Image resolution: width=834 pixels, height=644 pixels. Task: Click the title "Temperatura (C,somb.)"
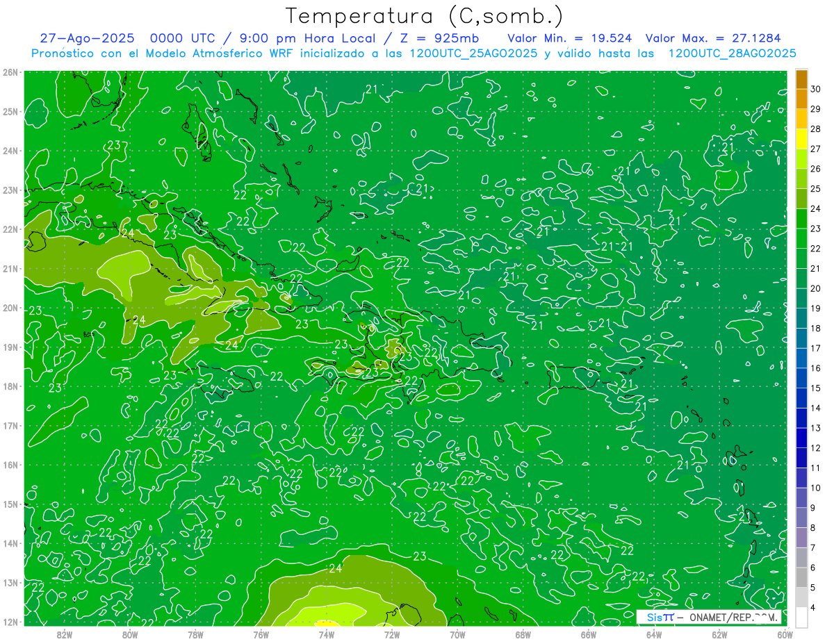(x=424, y=16)
